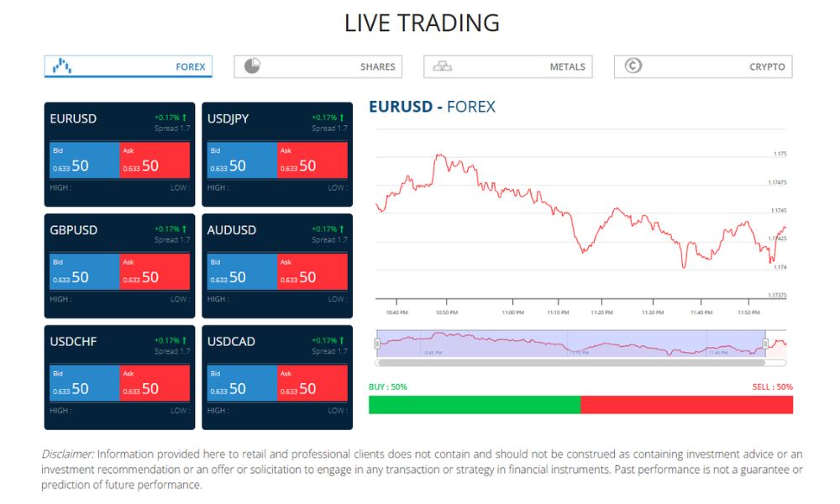Click the green up arrow on the AUDUSD card
The width and height of the screenshot is (840, 504).
pyautogui.click(x=341, y=227)
